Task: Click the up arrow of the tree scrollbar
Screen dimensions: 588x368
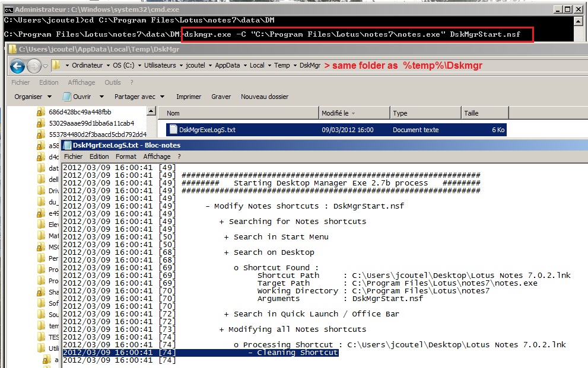Action: (x=151, y=111)
